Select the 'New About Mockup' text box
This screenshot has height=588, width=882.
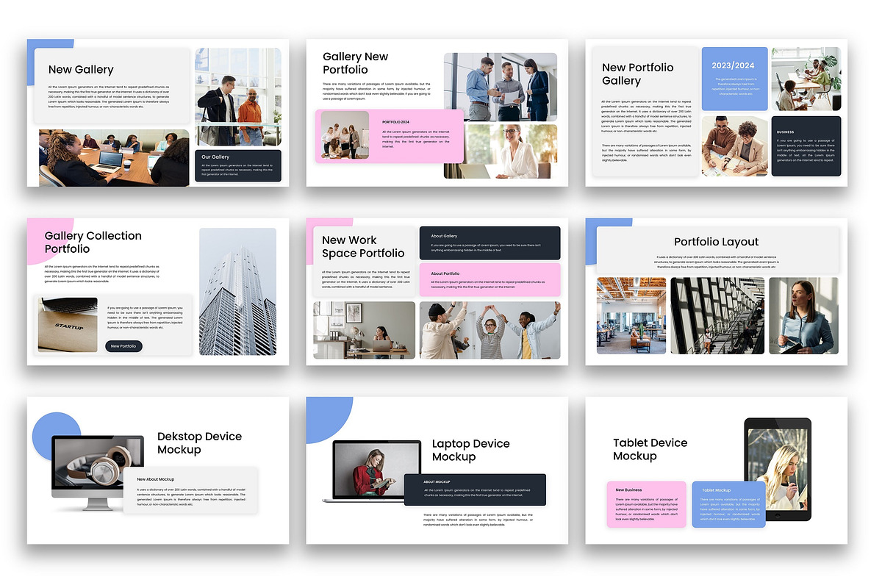click(x=190, y=490)
